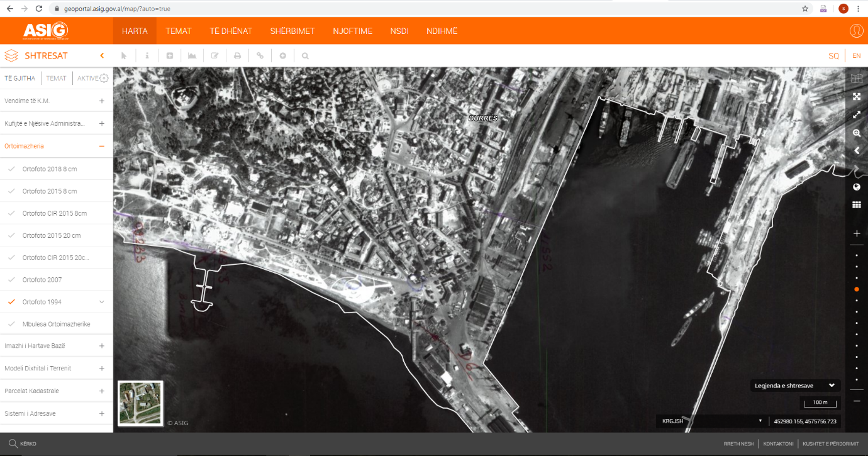Expand Parcelat Kadastrale group

pos(101,391)
